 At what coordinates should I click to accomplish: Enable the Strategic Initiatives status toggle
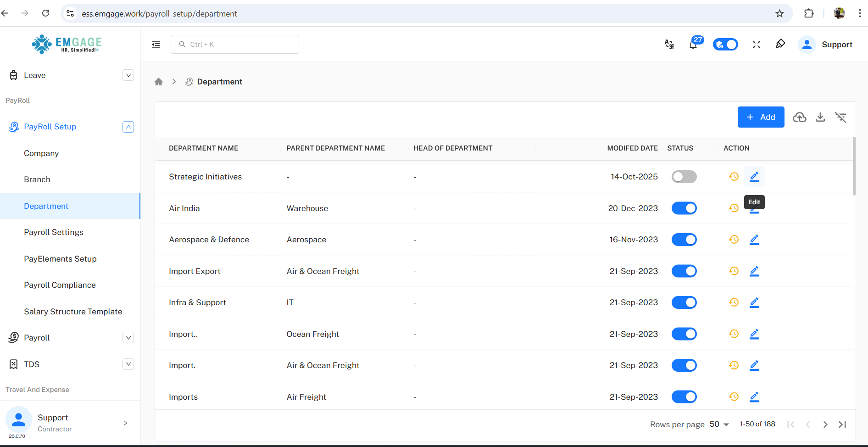coord(684,177)
